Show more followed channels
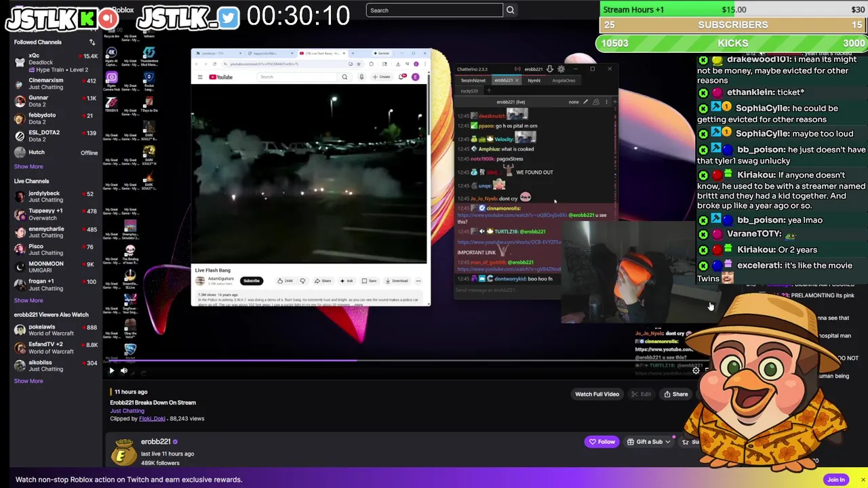868x488 pixels. click(x=28, y=166)
